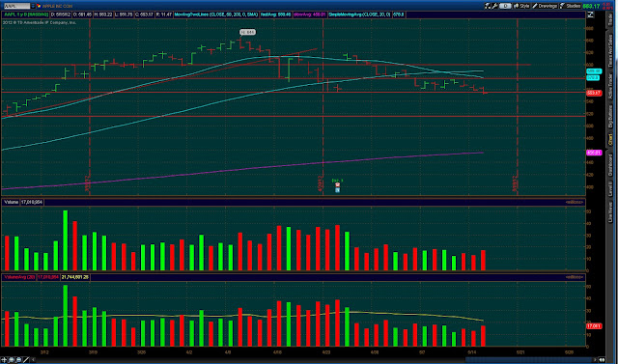Viewport: 618px width, 364px height.
Task: Click the zoom out magnifier icon
Action: pyautogui.click(x=19, y=360)
